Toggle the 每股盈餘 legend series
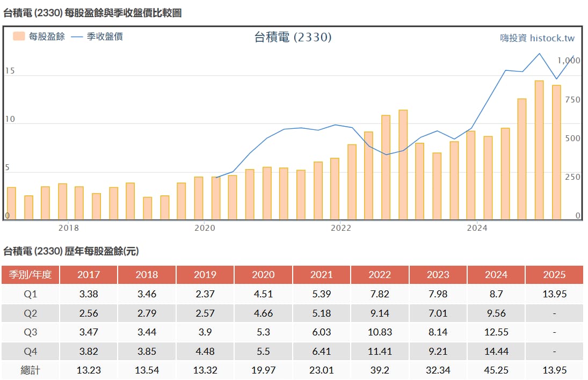Viewport: 588px width, 380px height. 47,36
